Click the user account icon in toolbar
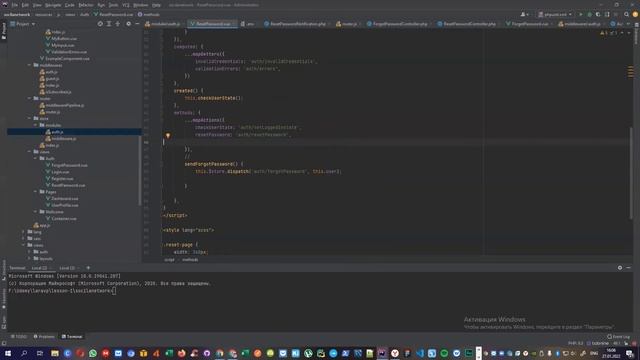Screen dimensions: 640x360 point(524,14)
